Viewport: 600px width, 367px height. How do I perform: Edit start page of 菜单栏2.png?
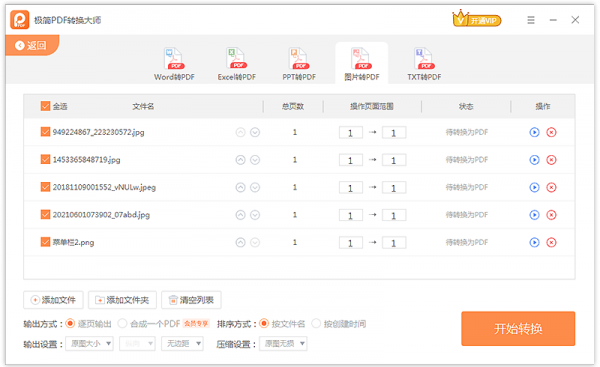tap(351, 243)
